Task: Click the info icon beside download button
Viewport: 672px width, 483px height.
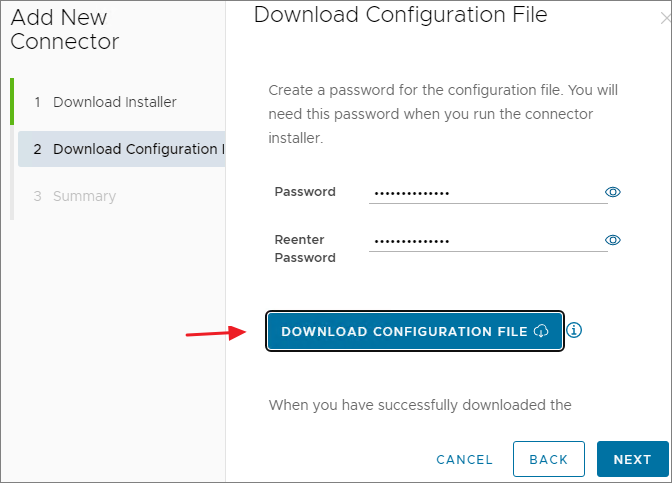Action: (575, 330)
